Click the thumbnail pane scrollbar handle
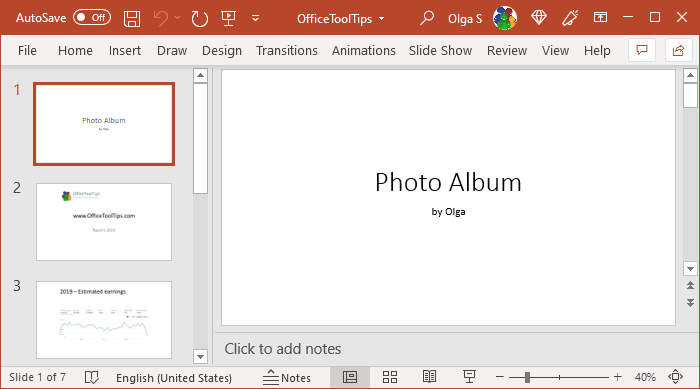Viewport: 700px width, 389px height. click(200, 138)
